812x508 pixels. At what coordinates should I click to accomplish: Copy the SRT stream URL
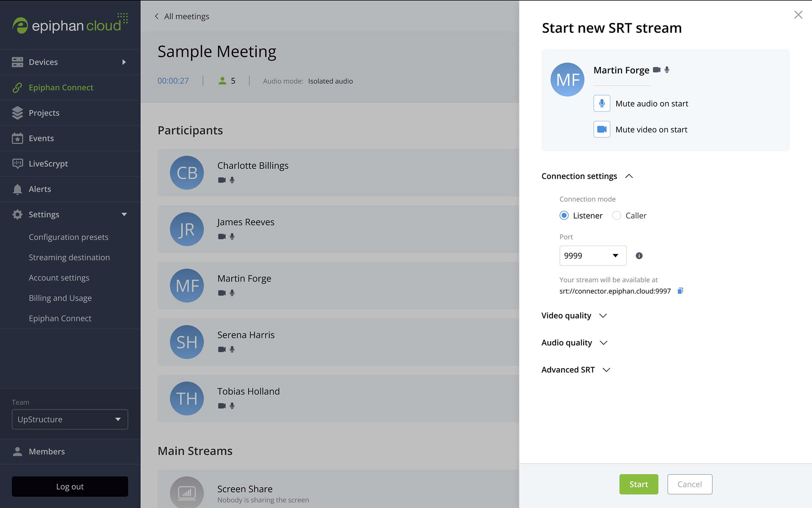coord(680,291)
